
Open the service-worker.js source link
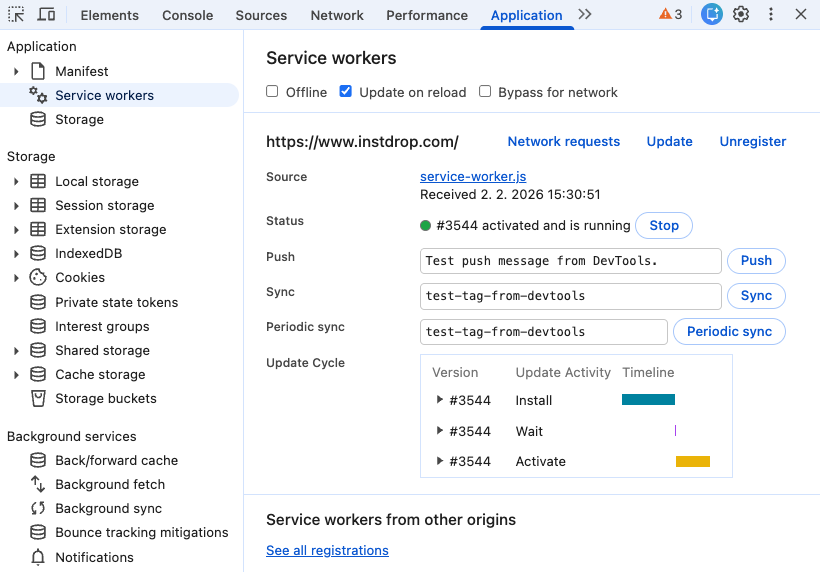click(473, 176)
